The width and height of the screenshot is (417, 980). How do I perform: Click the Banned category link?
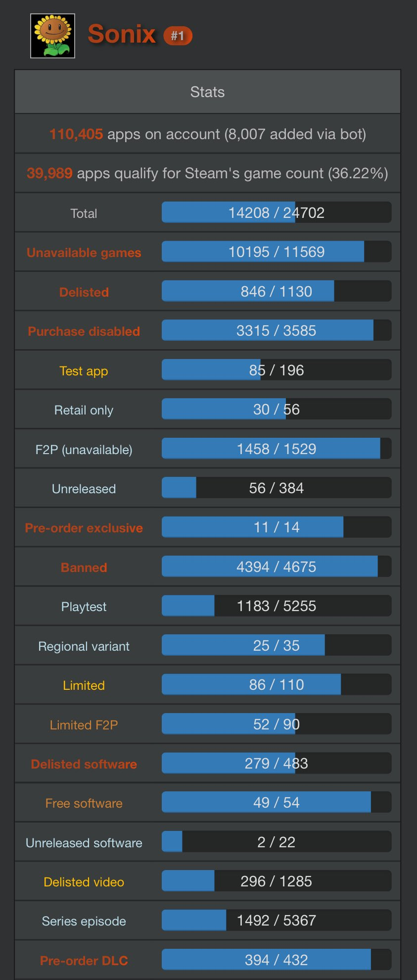point(84,567)
